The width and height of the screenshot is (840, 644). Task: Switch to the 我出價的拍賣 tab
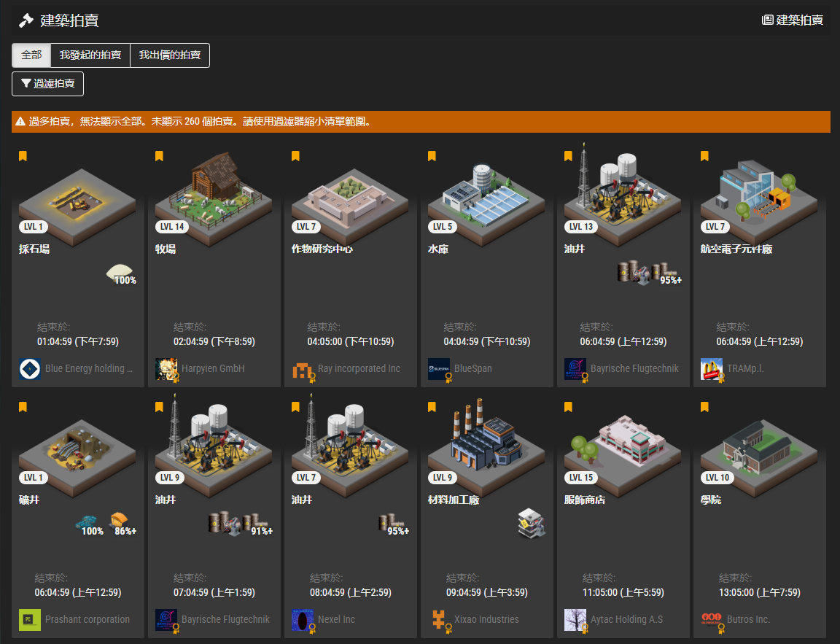pyautogui.click(x=170, y=55)
